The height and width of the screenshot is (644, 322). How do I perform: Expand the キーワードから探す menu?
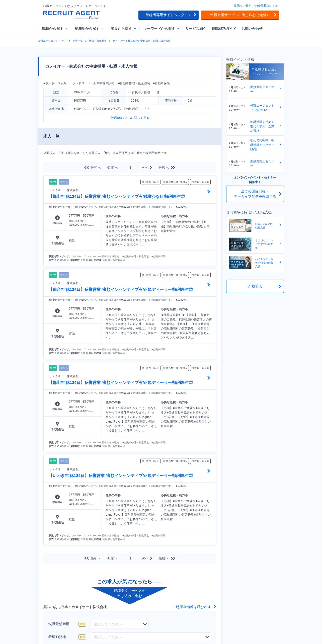[161, 29]
